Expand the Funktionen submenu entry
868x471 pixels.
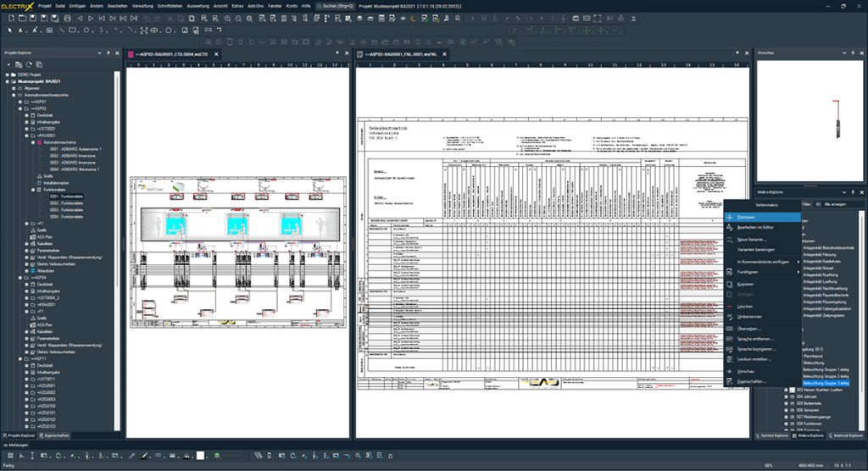(748, 273)
